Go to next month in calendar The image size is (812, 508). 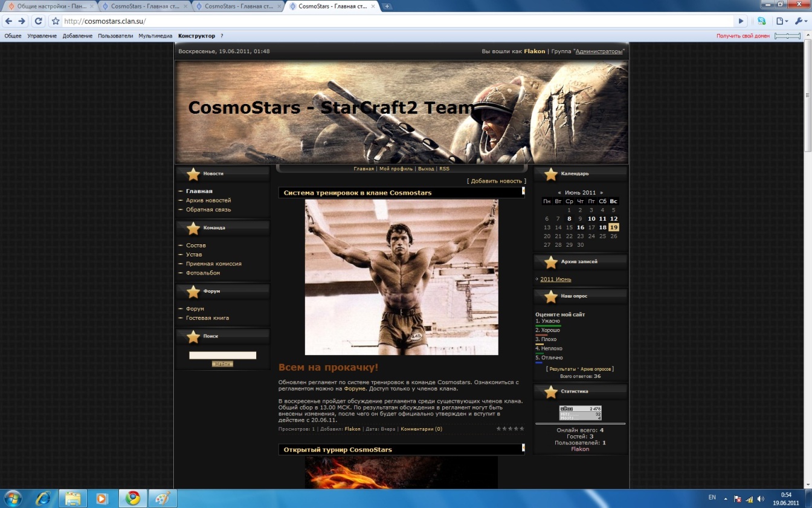point(601,192)
